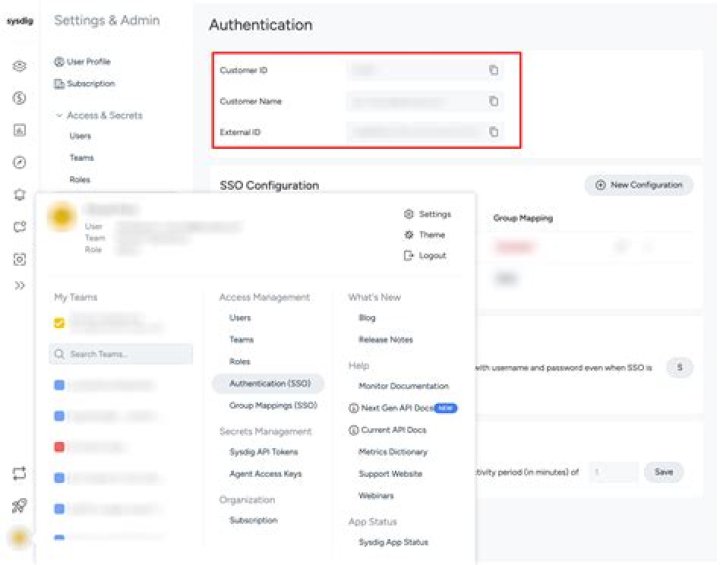Open Monitor Documentation
720x565 pixels.
pos(404,386)
